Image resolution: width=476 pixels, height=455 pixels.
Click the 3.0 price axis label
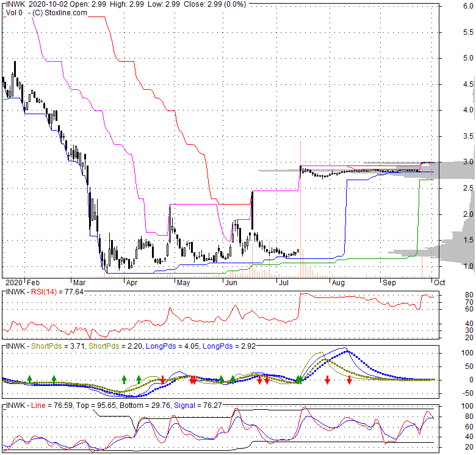click(x=469, y=162)
